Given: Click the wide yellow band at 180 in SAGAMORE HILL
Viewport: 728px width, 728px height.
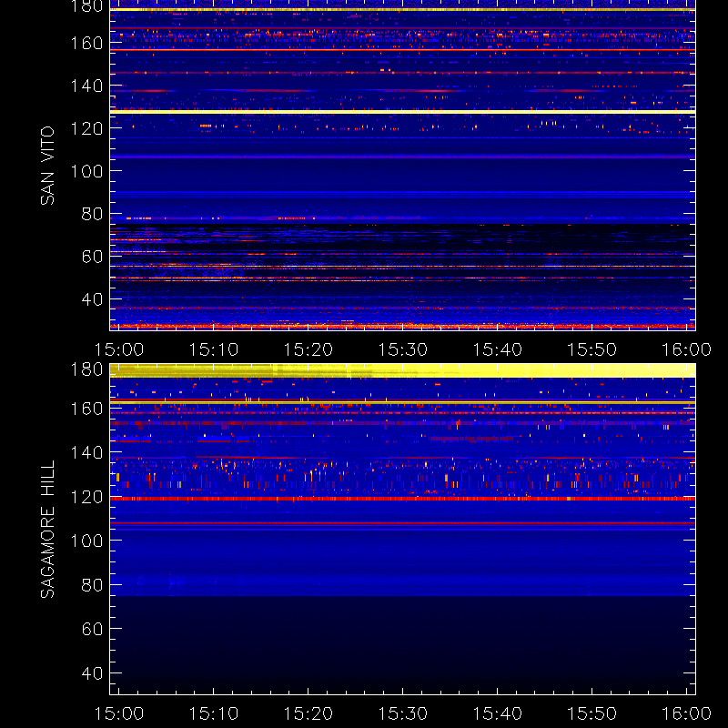Looking at the screenshot, I should (402, 370).
